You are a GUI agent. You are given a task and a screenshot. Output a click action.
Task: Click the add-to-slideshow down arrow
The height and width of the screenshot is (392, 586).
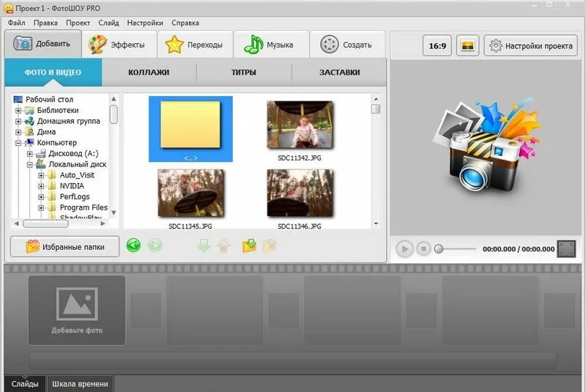click(x=204, y=246)
